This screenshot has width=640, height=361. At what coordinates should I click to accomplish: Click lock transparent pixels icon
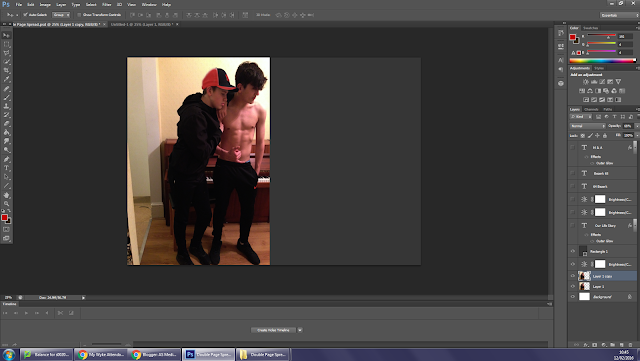583,136
